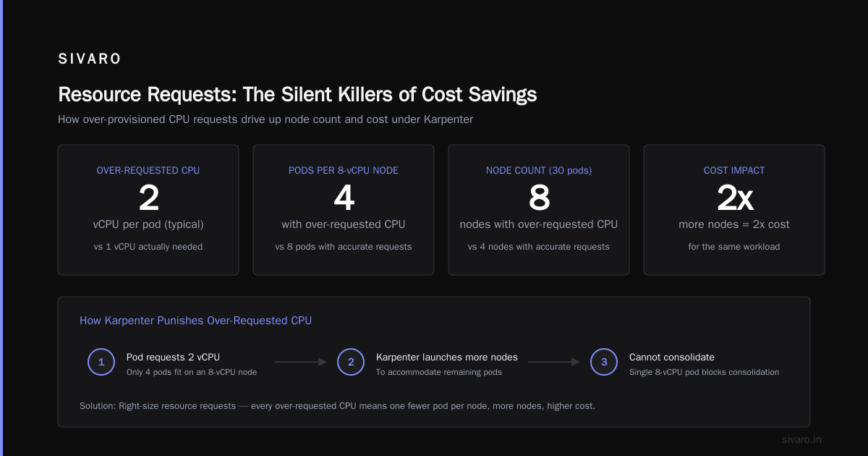The width and height of the screenshot is (868, 456).
Task: Open the sivaro.in link in the footer
Action: (x=802, y=439)
